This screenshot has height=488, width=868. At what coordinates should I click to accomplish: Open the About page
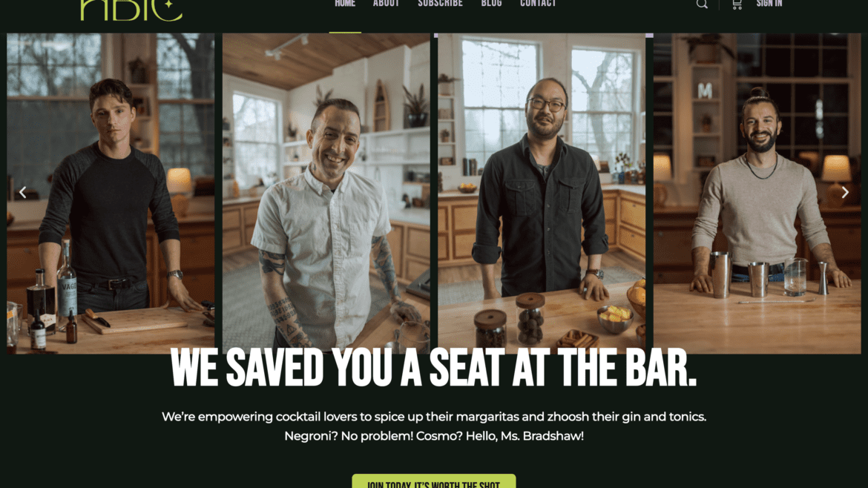pos(386,4)
